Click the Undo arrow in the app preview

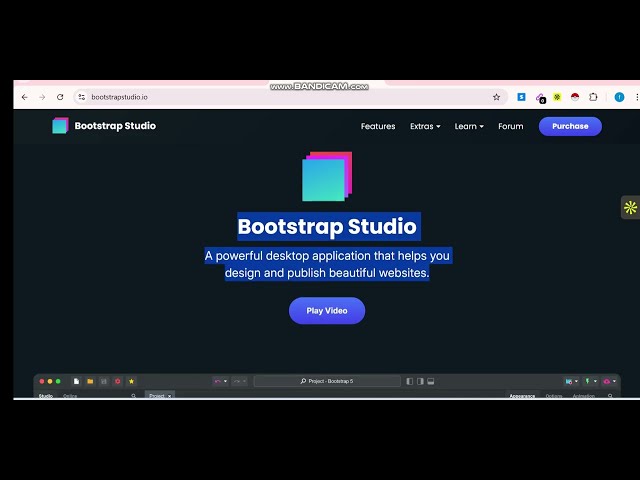point(218,381)
